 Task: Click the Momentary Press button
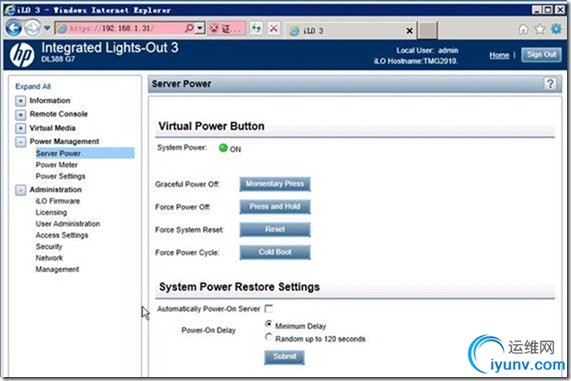275,184
